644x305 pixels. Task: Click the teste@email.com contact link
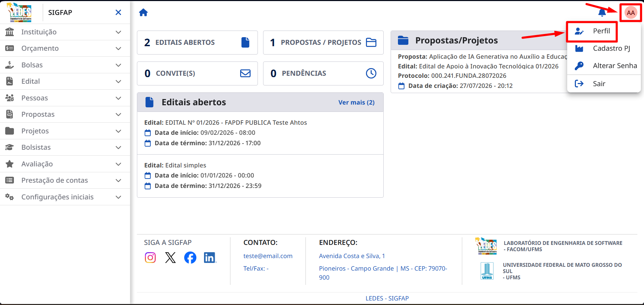click(268, 256)
